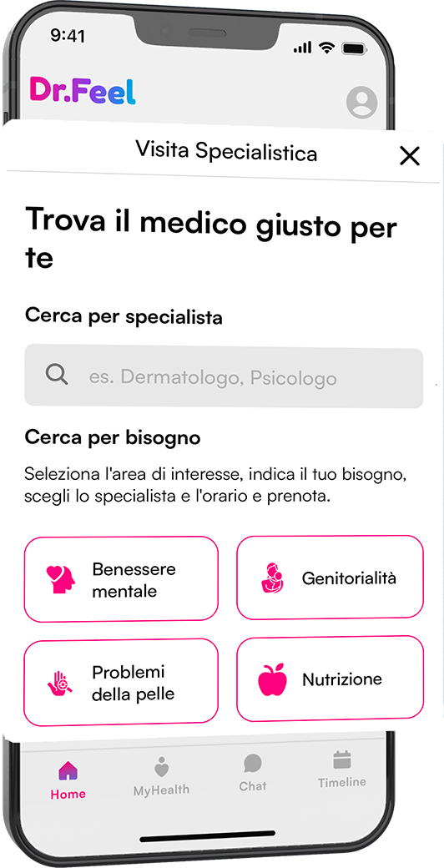Screen dimensions: 444x868
Task: Tap the Dr.Feel logo
Action: click(x=83, y=91)
